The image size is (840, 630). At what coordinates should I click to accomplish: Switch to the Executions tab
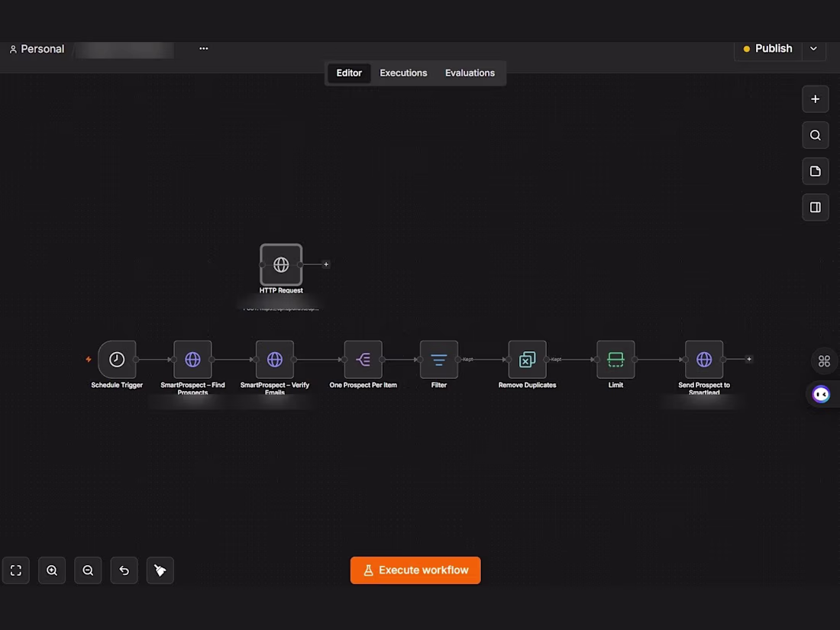pyautogui.click(x=403, y=73)
